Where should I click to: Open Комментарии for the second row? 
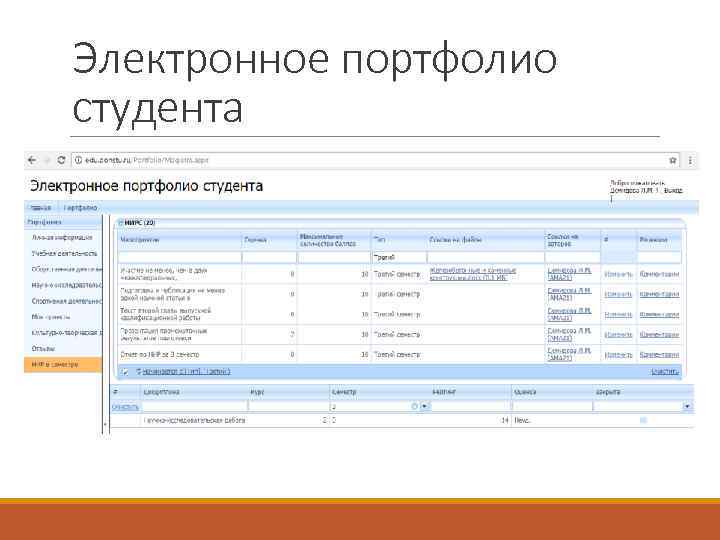(x=659, y=294)
